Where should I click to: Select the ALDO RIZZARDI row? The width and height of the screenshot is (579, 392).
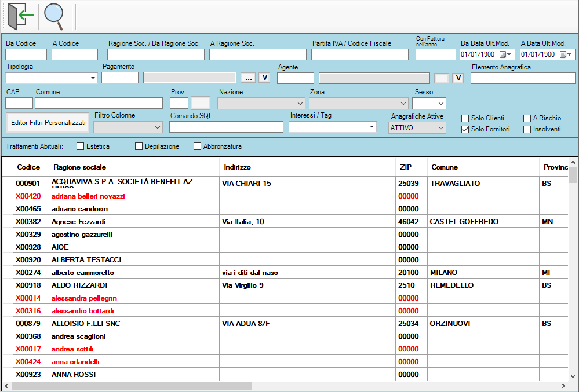pyautogui.click(x=116, y=285)
